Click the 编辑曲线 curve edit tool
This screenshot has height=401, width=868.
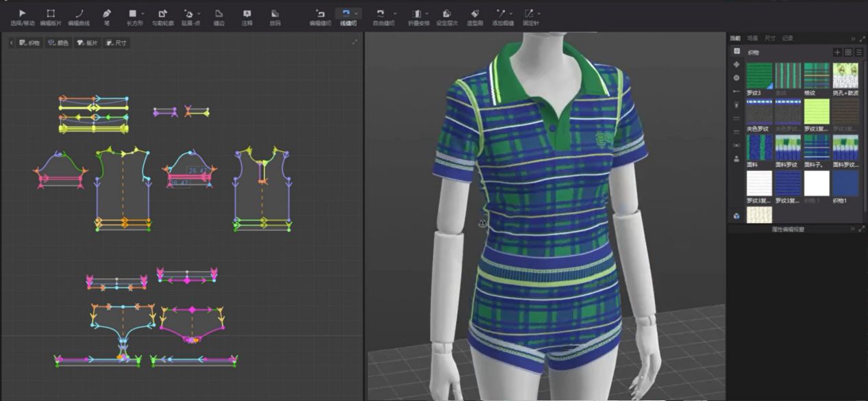click(79, 14)
